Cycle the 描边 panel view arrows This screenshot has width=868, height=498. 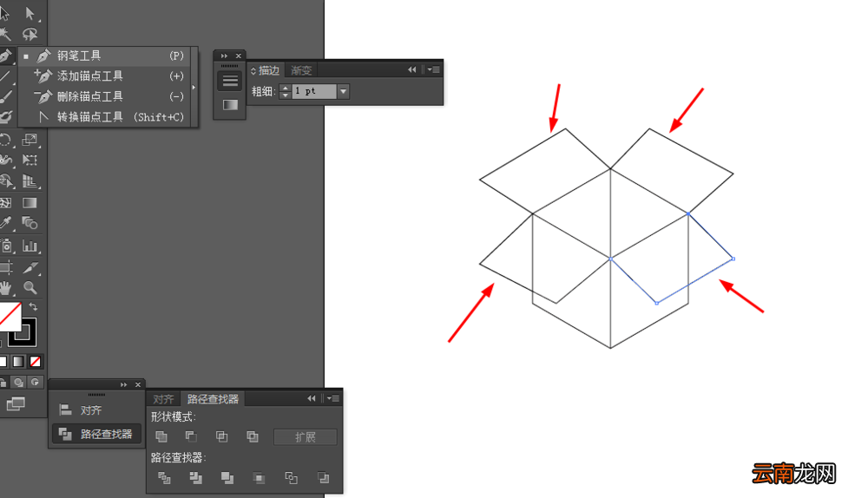coord(253,71)
